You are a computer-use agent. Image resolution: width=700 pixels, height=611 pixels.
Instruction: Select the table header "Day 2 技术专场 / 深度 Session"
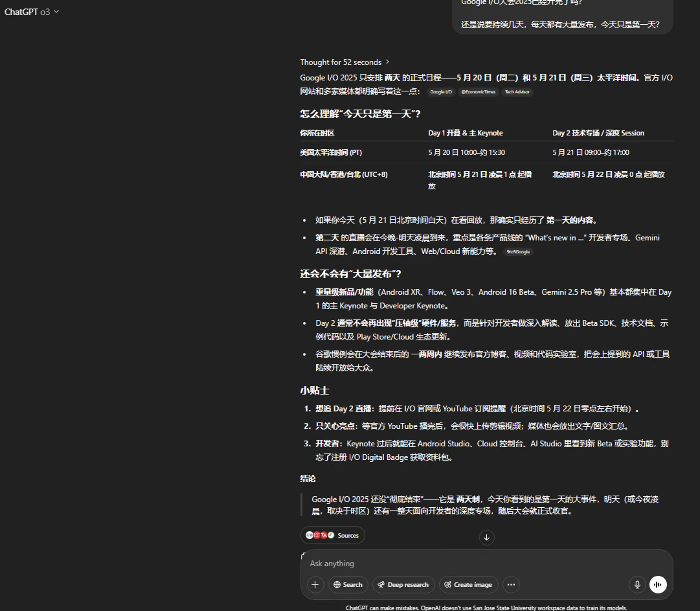tap(598, 133)
